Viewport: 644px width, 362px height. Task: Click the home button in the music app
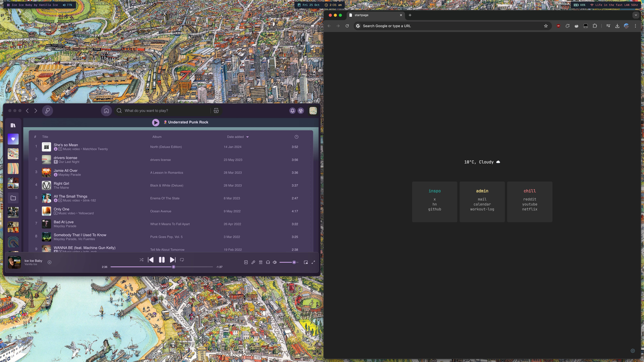(x=106, y=111)
